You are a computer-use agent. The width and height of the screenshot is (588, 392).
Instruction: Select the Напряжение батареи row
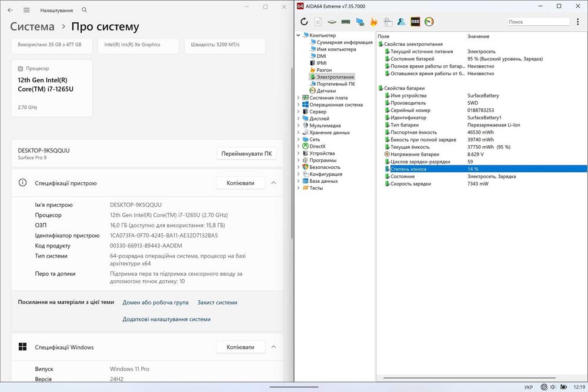[x=486, y=155]
